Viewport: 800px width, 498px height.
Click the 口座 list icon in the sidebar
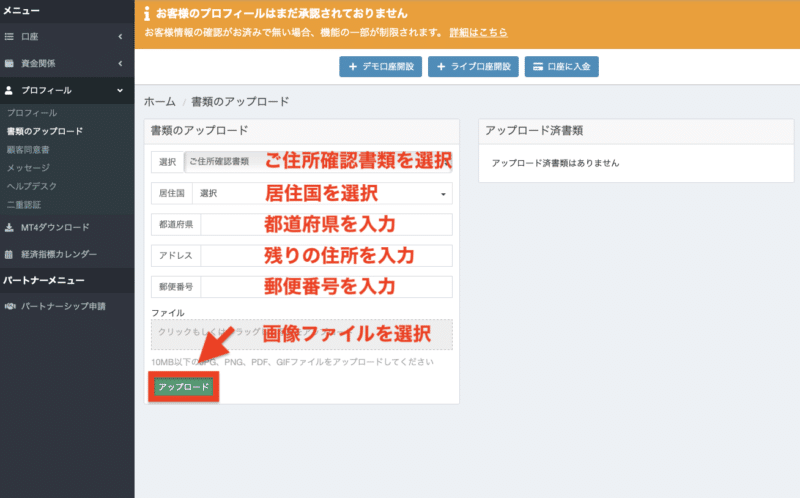point(9,37)
